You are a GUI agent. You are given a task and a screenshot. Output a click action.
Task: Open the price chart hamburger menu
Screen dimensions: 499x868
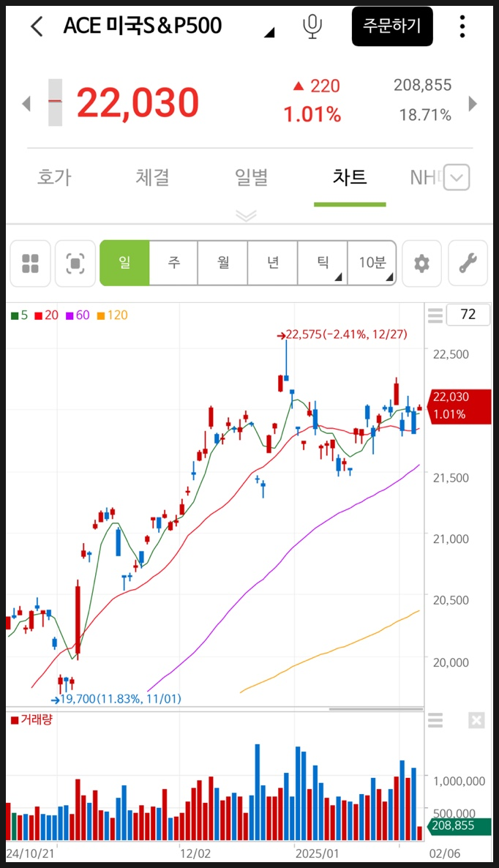pyautogui.click(x=435, y=315)
